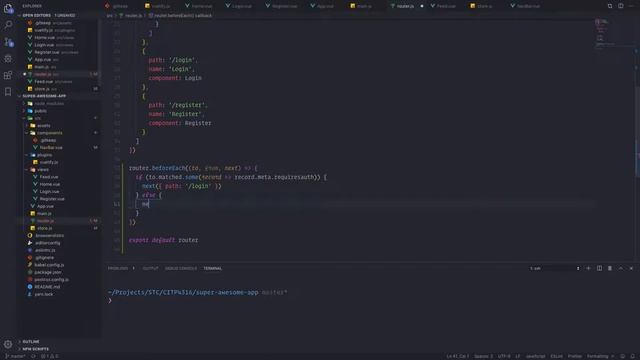Screen dimensions: 640x360
Task: Open the Explorer view in activity bar
Action: 8,8
